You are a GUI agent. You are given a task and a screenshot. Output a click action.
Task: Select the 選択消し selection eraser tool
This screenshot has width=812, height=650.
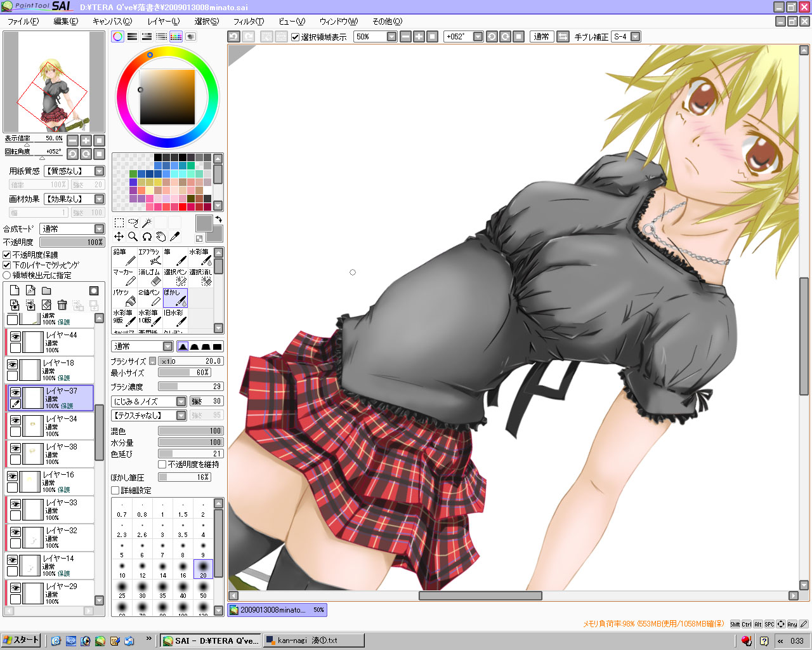pos(200,277)
